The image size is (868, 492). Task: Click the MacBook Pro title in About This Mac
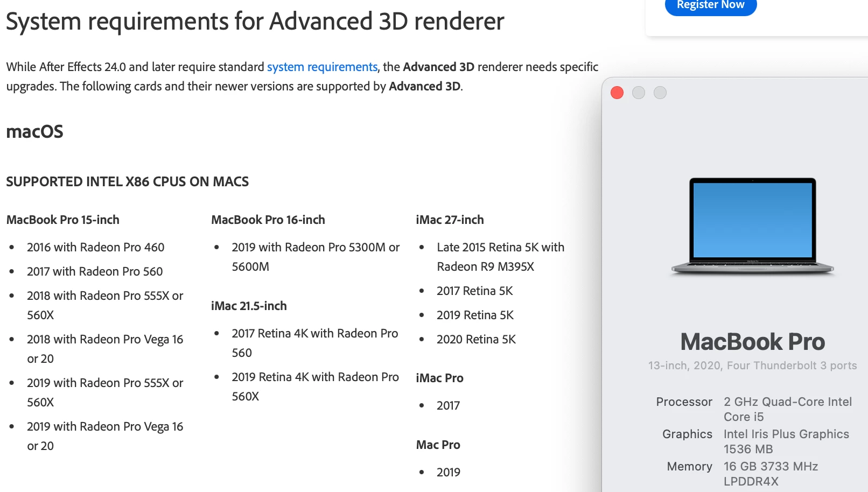point(753,342)
